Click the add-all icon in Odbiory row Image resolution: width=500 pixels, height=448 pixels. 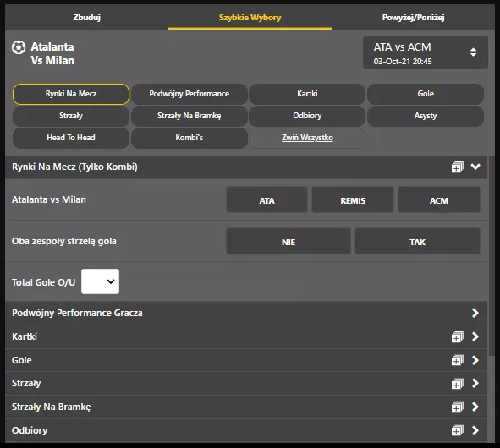coord(457,430)
